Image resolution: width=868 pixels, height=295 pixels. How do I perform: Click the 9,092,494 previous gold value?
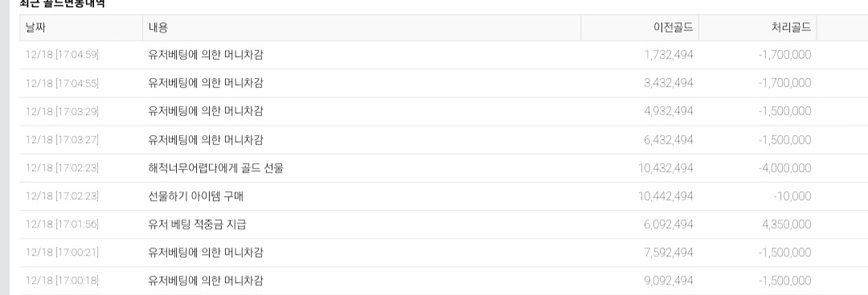pos(669,281)
